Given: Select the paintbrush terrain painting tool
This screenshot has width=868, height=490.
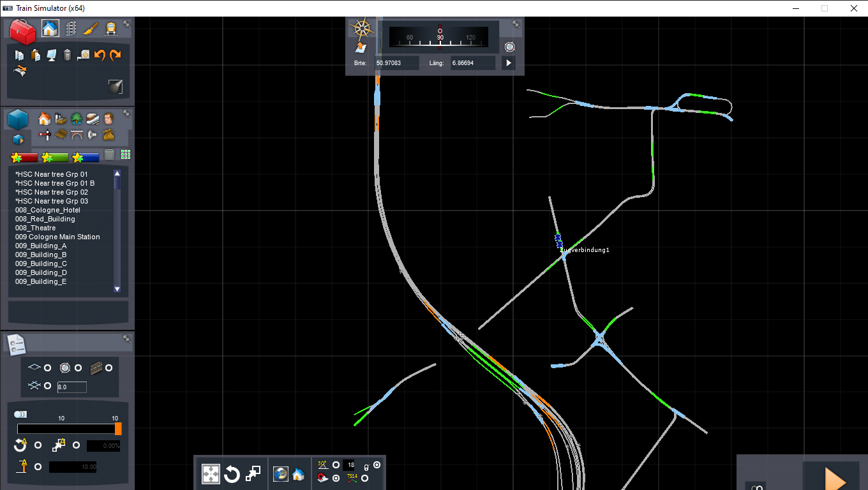Looking at the screenshot, I should coord(91,29).
